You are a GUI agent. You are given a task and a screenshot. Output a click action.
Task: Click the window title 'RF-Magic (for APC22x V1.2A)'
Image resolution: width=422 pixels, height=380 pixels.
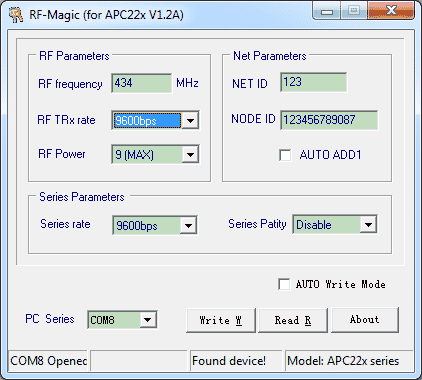[x=106, y=15]
